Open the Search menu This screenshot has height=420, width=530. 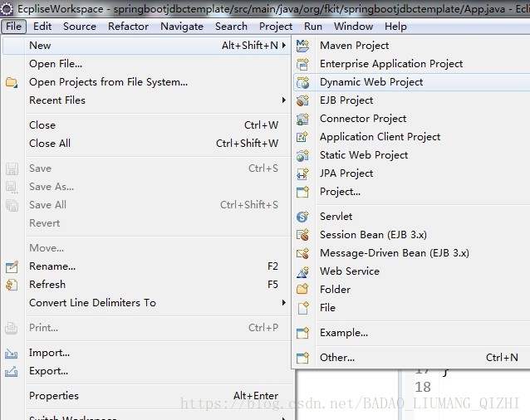(x=231, y=27)
